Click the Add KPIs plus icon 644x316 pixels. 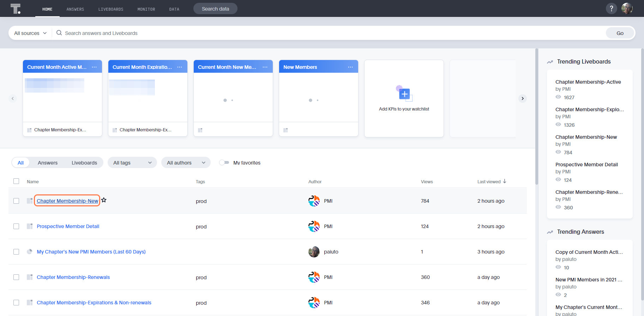coord(404,94)
